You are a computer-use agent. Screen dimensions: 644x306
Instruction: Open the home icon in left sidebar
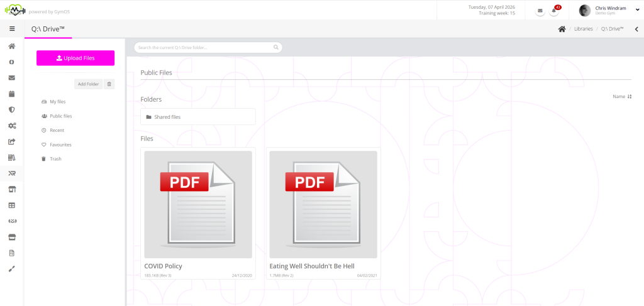point(11,46)
